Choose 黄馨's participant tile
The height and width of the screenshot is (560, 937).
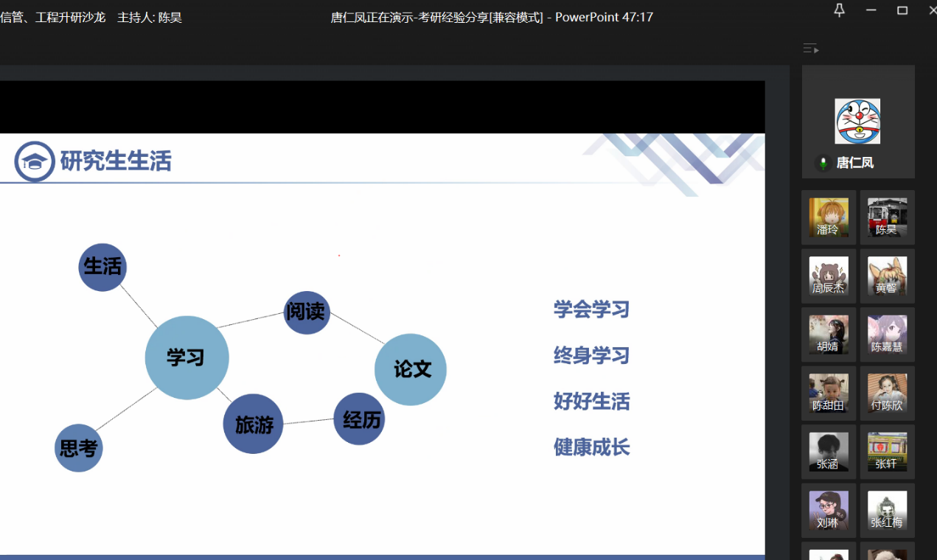[887, 276]
